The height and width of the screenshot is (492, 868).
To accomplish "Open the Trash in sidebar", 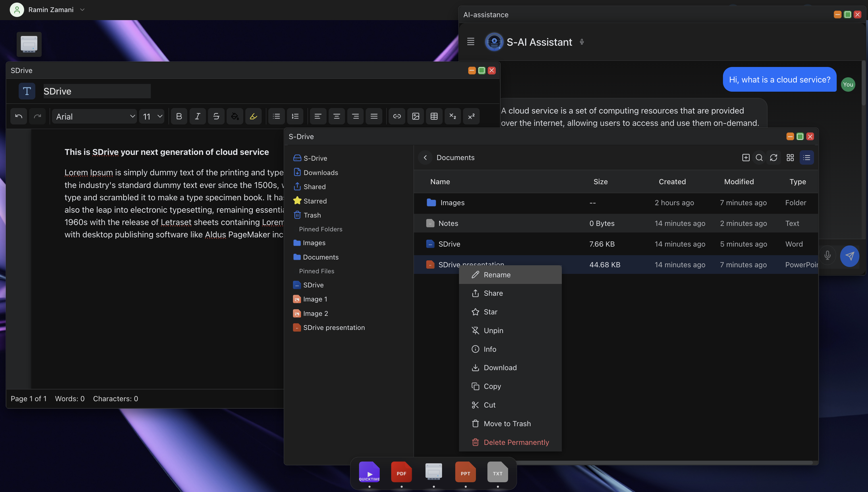I will tap(312, 215).
